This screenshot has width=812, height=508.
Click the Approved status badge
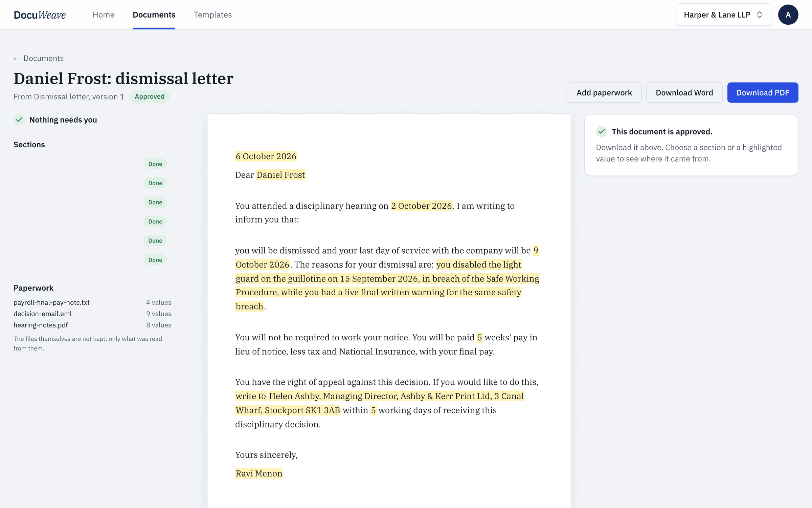click(150, 97)
